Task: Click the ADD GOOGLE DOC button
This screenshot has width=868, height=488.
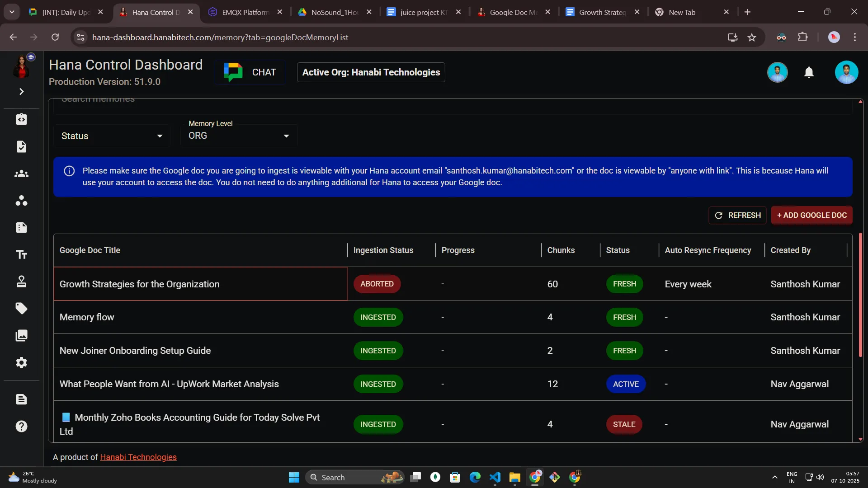Action: (811, 216)
